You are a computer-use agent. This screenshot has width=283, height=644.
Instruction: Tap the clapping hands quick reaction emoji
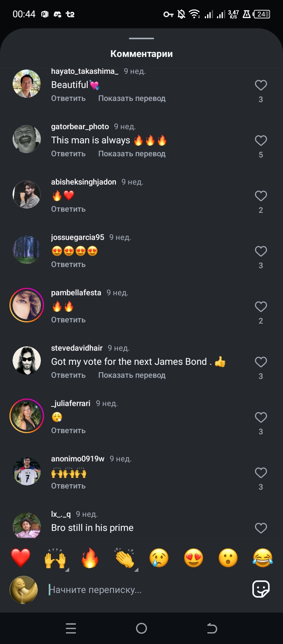[125, 558]
